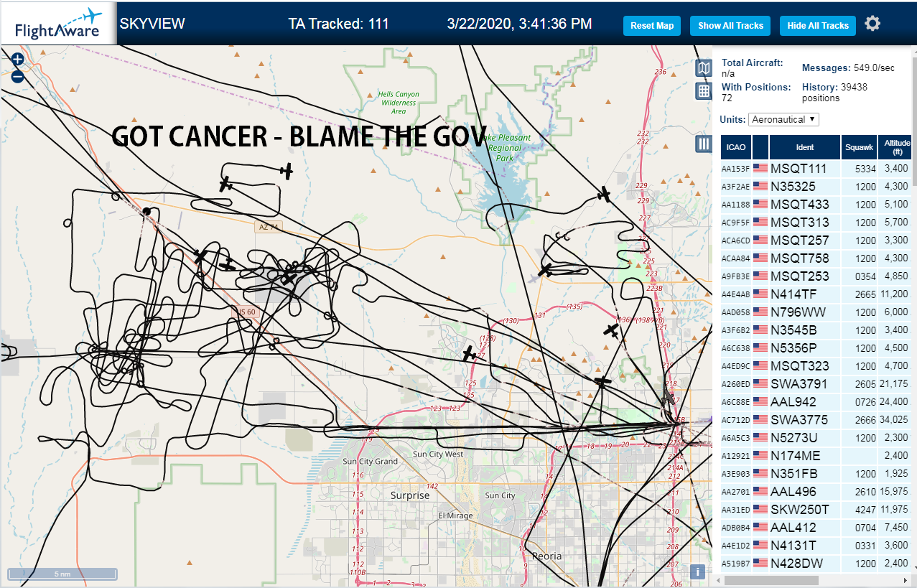Screen dimensions: 917x588
Task: Click altitude value 34,025
Action: tap(895, 420)
